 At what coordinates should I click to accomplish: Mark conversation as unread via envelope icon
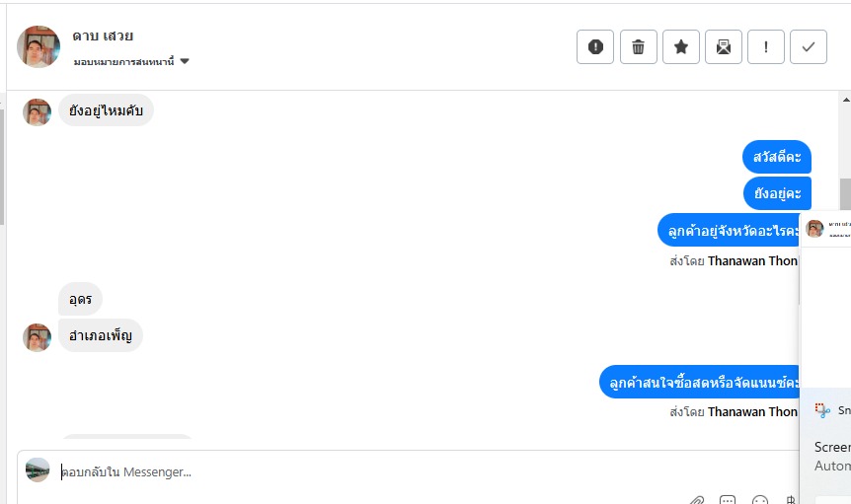724,46
